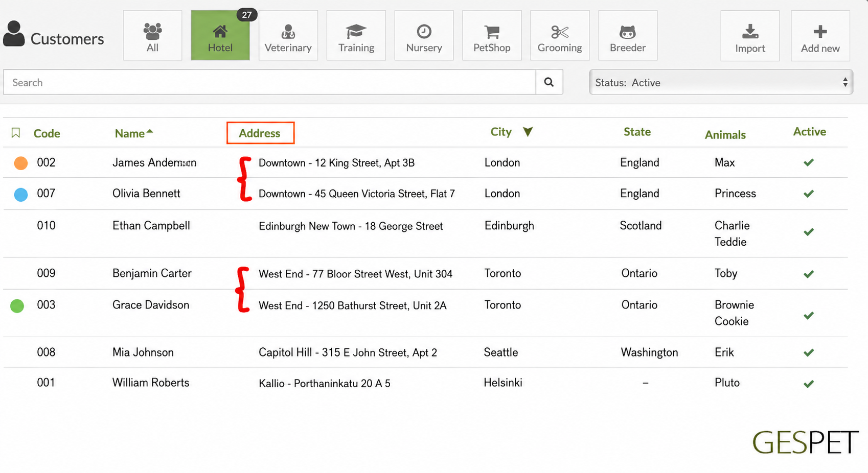The height and width of the screenshot is (473, 868).
Task: Open customer James Anderson
Action: coord(154,162)
